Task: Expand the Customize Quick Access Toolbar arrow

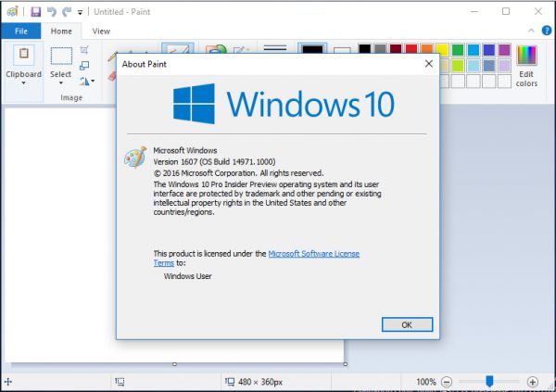Action: [80, 13]
